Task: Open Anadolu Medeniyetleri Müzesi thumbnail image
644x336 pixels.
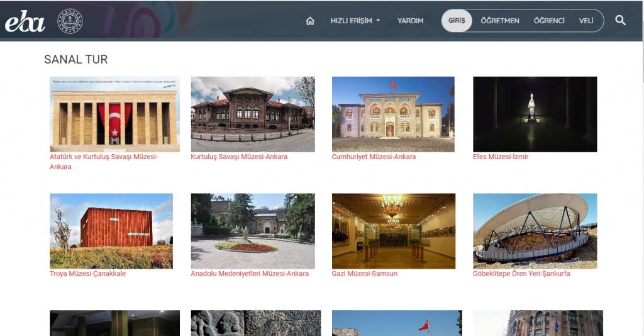Action: 252,231
